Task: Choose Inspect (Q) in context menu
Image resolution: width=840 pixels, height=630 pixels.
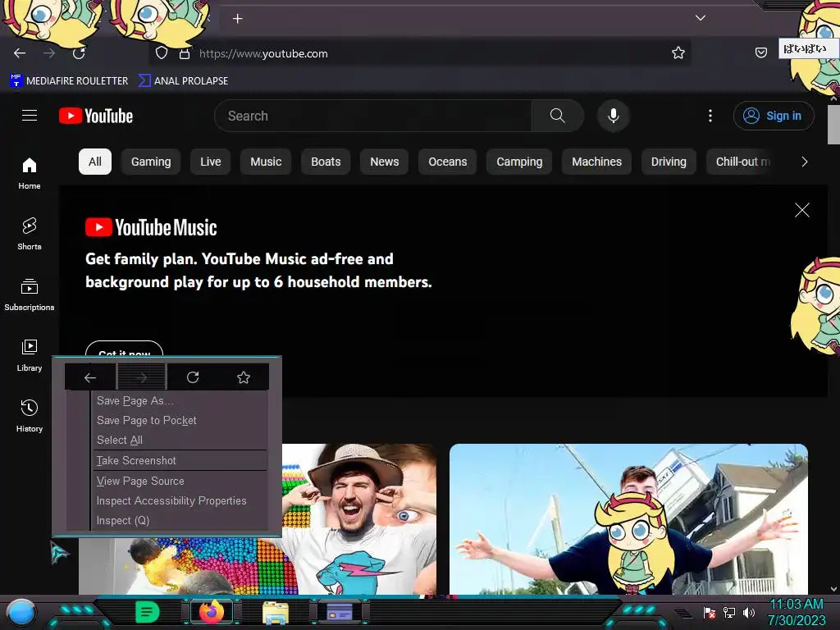Action: (180, 521)
